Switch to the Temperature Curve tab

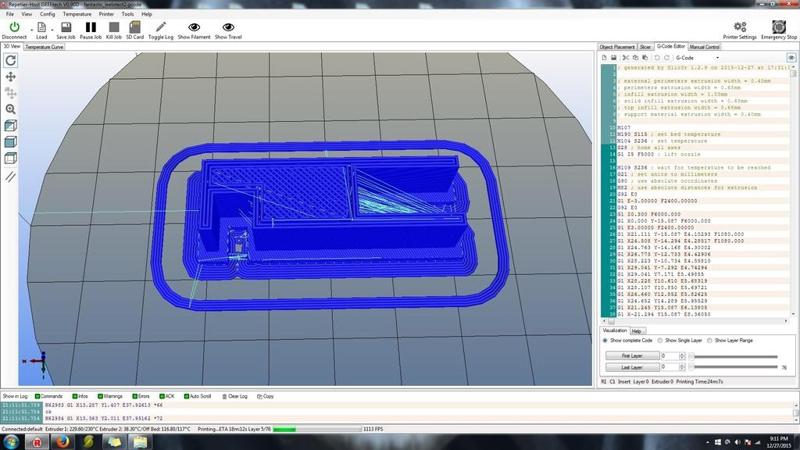44,47
